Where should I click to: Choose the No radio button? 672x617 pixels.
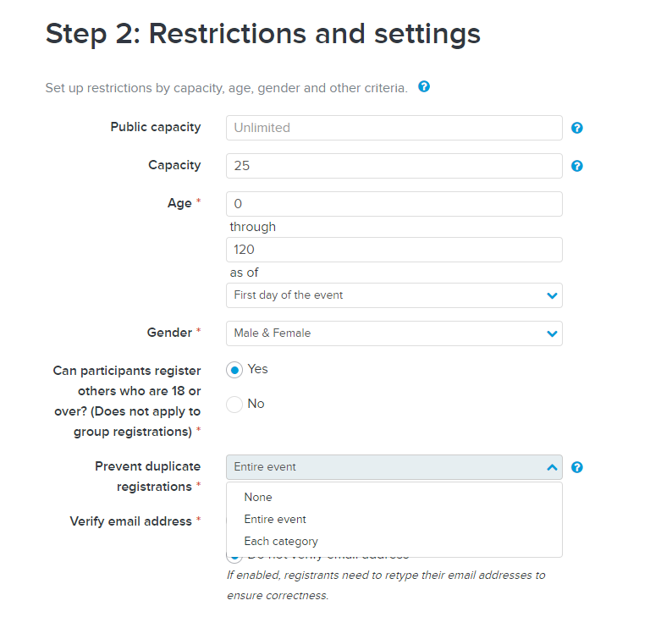click(234, 404)
